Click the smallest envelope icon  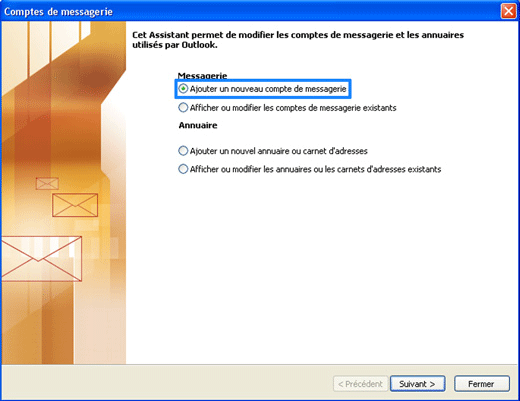(47, 184)
